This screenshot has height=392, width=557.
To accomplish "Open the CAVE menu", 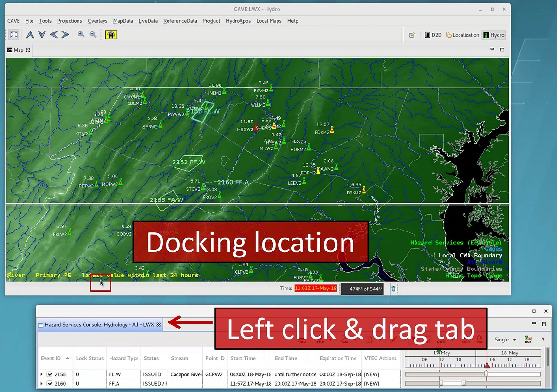I will pyautogui.click(x=13, y=21).
